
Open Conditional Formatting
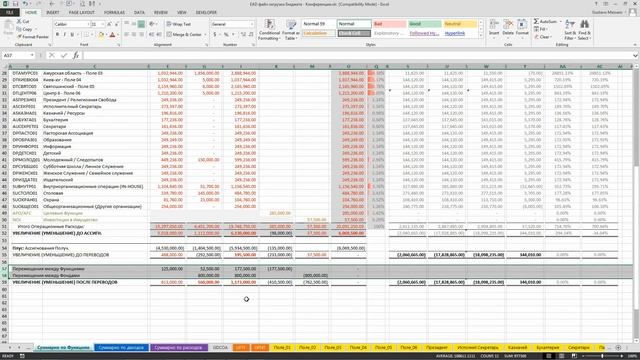coord(269,30)
